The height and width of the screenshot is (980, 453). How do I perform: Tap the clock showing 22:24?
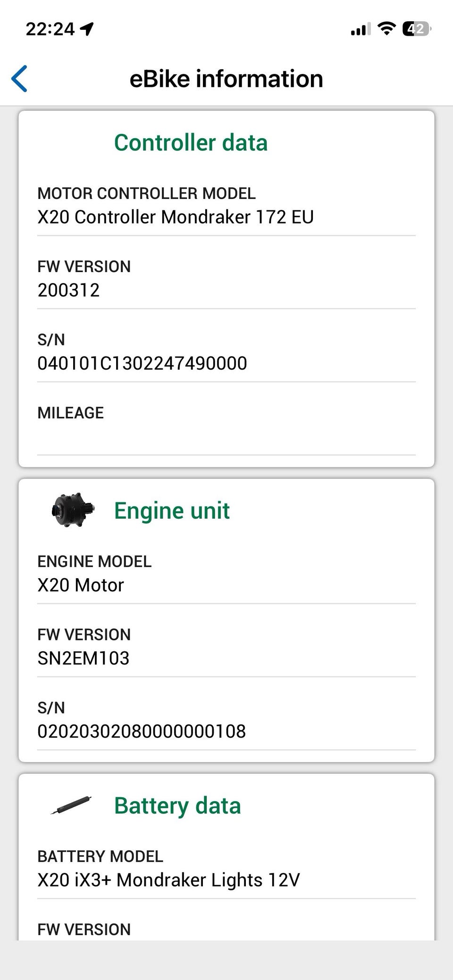(50, 29)
